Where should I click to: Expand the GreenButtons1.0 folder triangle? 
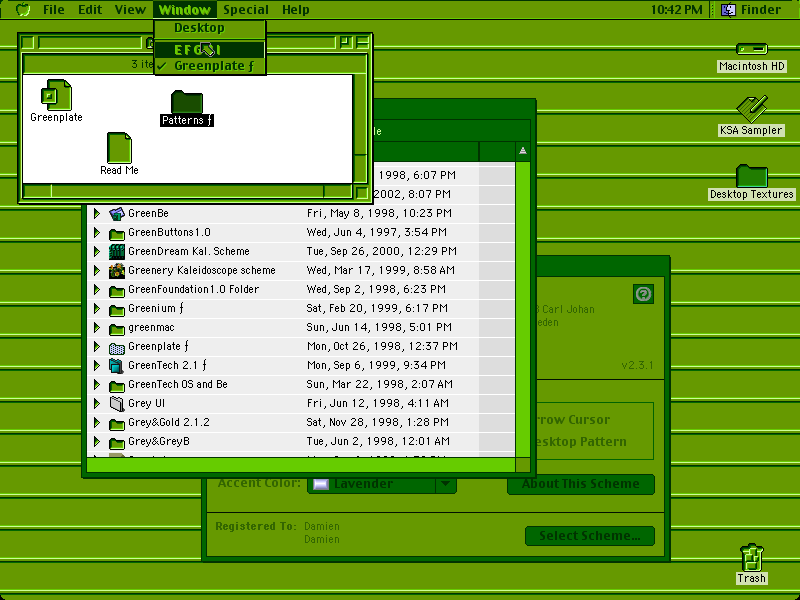click(96, 233)
